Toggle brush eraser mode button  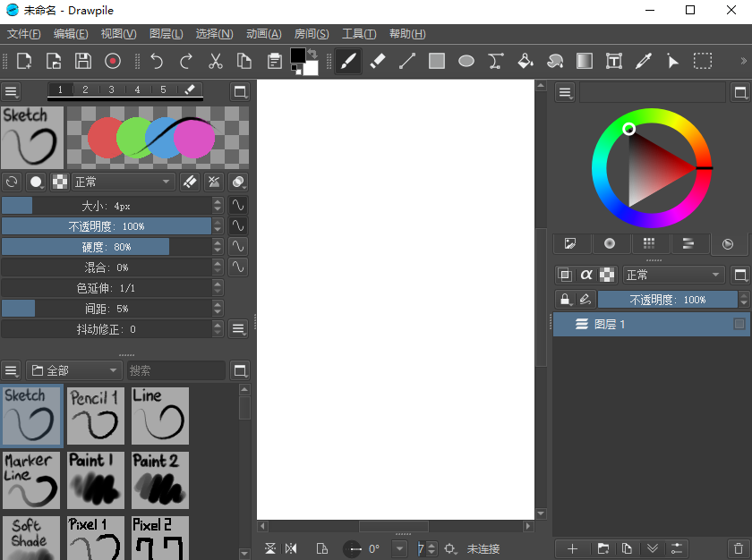190,182
